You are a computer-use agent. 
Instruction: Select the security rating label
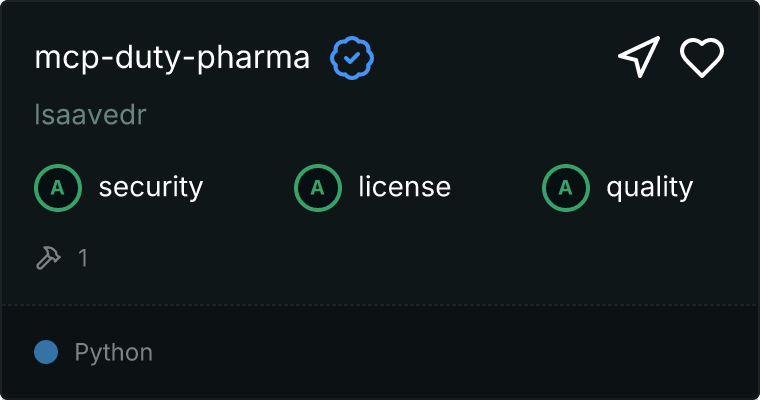[x=151, y=187]
